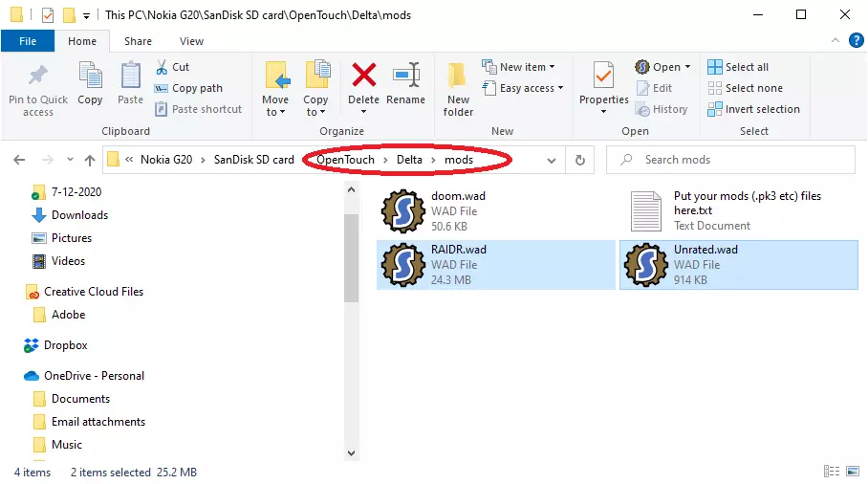The width and height of the screenshot is (868, 484).
Task: Expand Properties button dropdown arrow
Action: coord(603,112)
